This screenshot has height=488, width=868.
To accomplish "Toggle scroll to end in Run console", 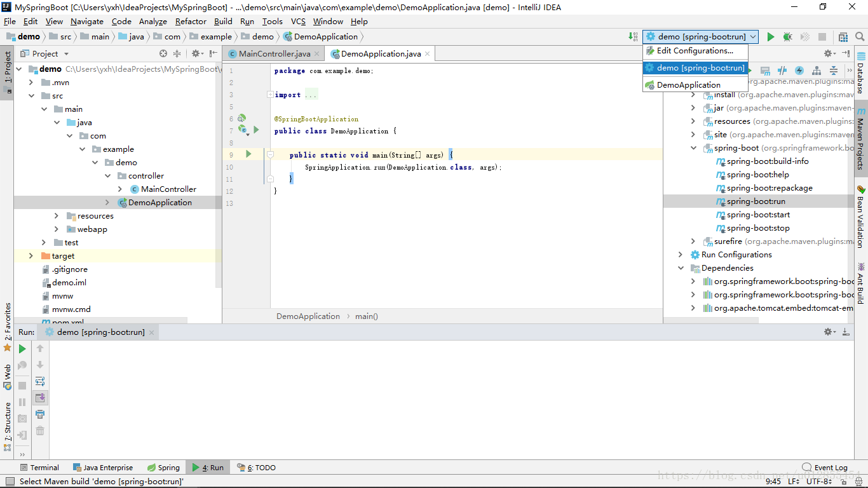I will click(x=40, y=398).
